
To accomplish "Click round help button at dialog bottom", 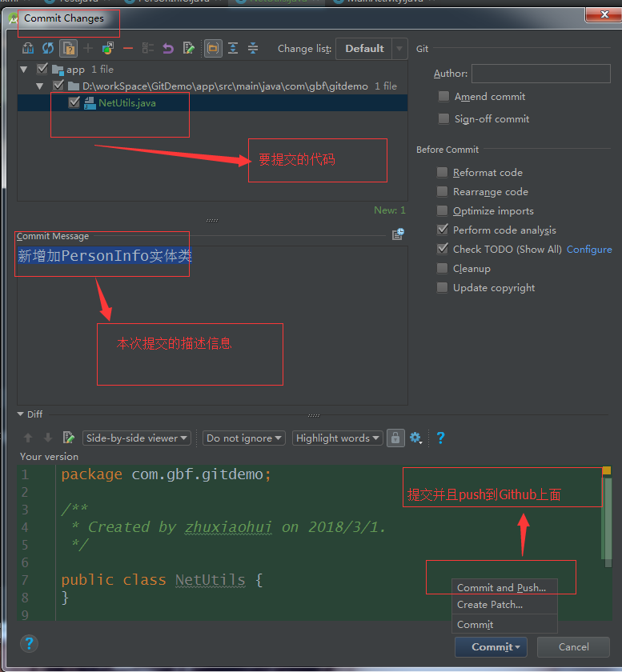I will click(29, 644).
